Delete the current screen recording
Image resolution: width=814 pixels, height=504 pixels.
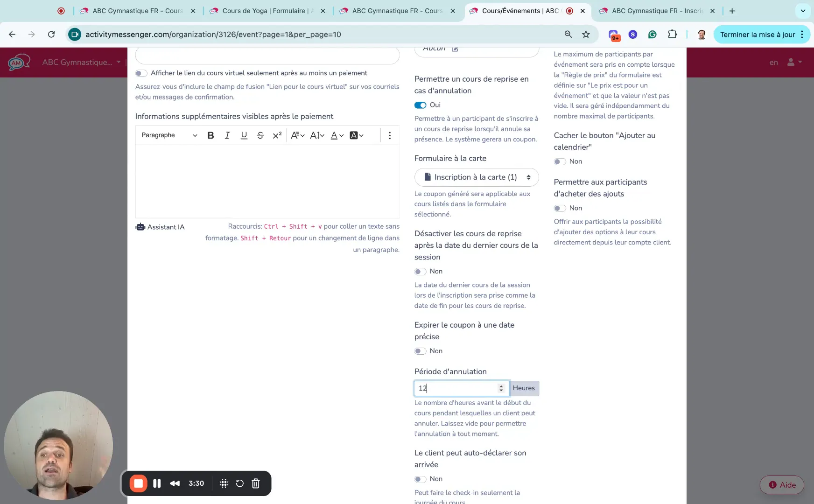click(255, 483)
